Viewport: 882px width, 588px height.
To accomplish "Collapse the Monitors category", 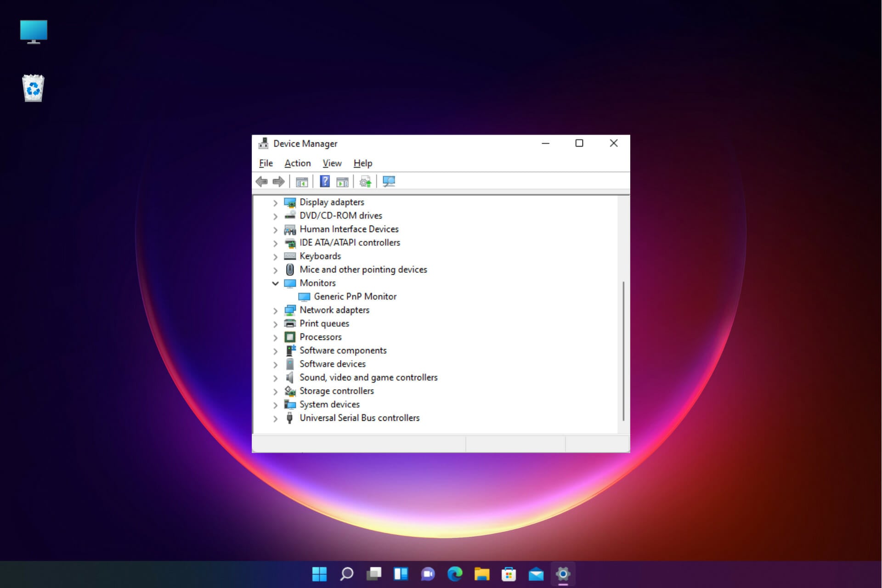I will pos(275,283).
